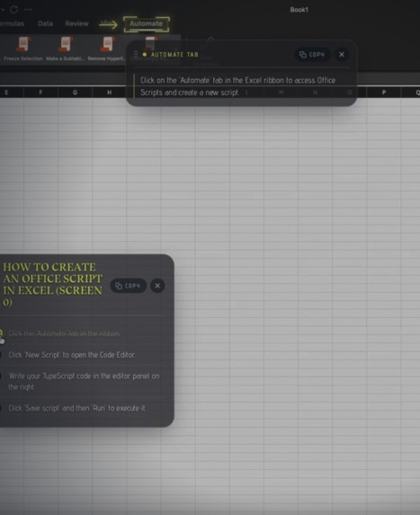Select column E header
Image resolution: width=420 pixels, height=515 pixels.
click(x=12, y=93)
